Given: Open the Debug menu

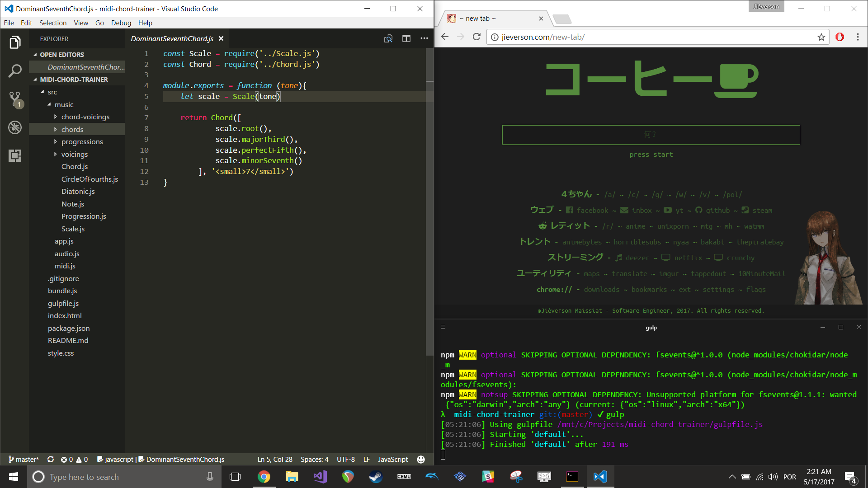Looking at the screenshot, I should click(121, 23).
